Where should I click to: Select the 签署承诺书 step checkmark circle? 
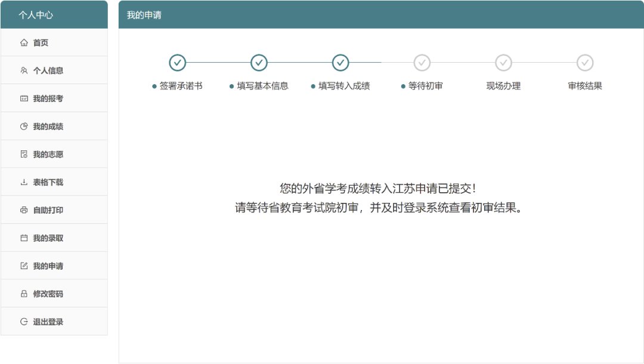tap(177, 63)
